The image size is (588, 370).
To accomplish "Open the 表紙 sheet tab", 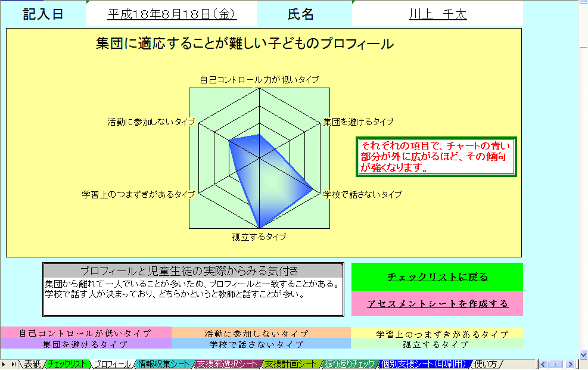I will tap(32, 364).
